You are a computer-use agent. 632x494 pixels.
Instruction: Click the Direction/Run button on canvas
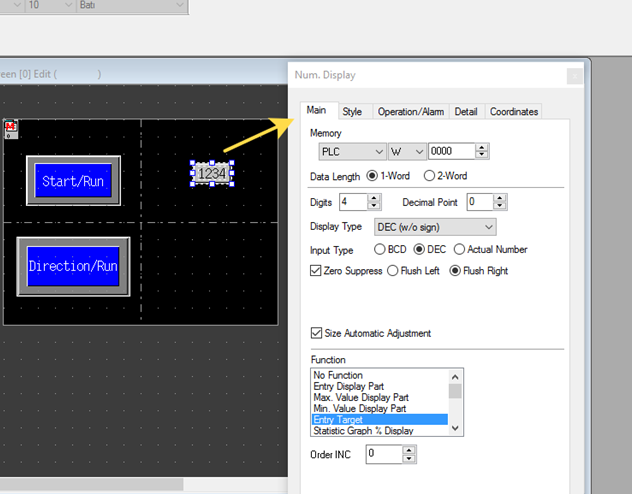(x=73, y=266)
